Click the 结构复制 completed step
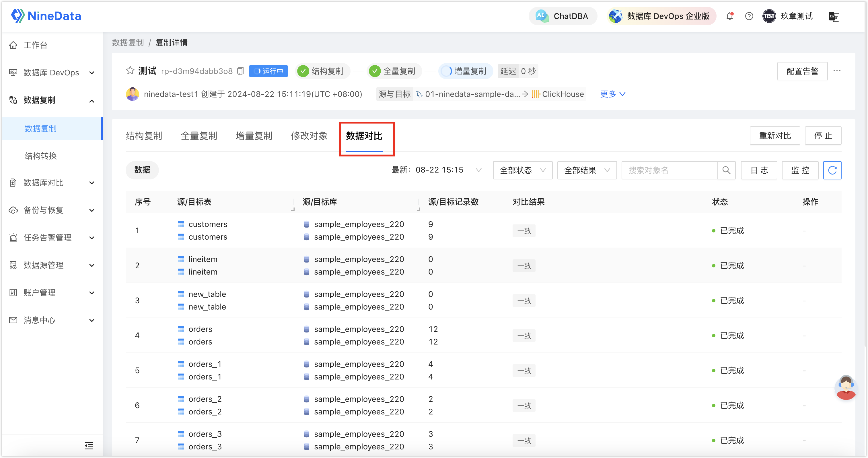 pyautogui.click(x=322, y=71)
